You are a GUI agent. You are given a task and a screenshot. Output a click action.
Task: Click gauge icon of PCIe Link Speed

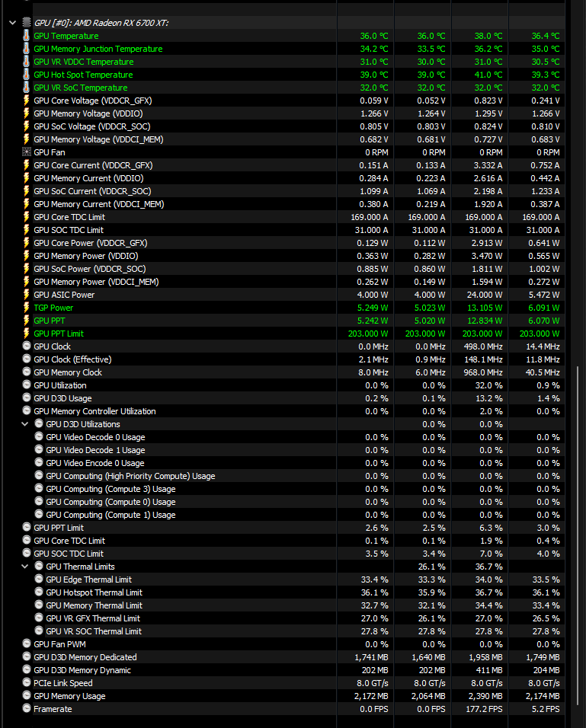tap(27, 682)
